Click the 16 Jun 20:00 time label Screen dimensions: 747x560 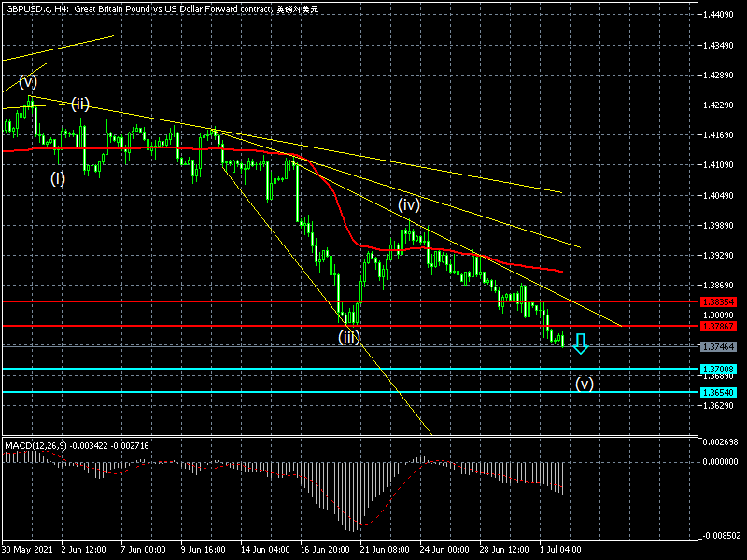(x=325, y=550)
